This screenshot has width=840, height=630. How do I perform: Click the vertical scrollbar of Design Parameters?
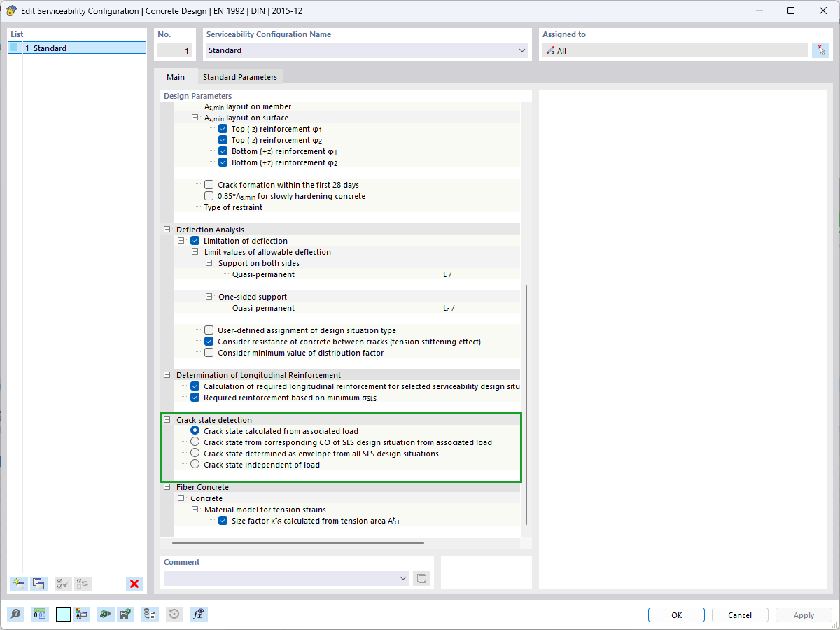[x=526, y=405]
